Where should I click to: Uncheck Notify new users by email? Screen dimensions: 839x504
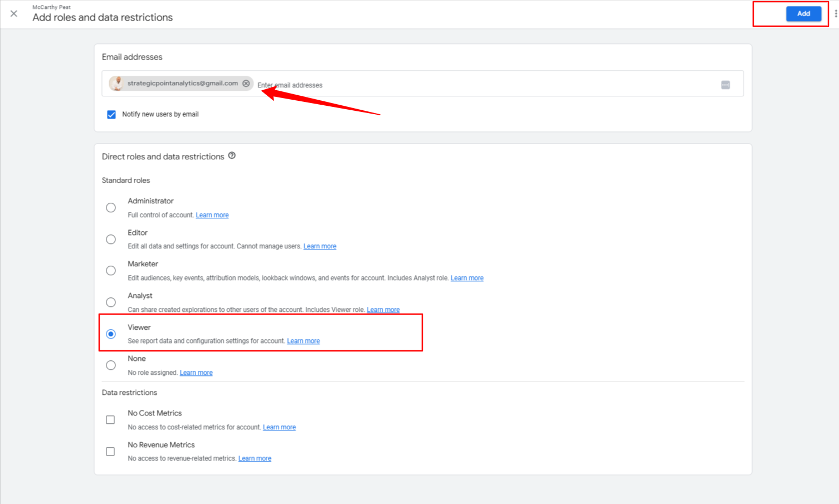111,115
